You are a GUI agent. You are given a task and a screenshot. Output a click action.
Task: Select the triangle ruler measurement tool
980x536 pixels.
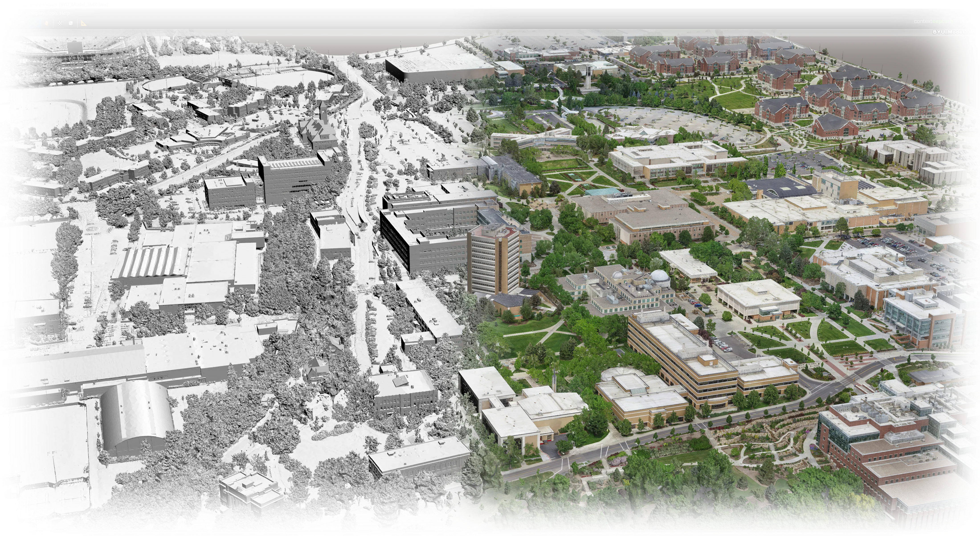click(x=84, y=23)
